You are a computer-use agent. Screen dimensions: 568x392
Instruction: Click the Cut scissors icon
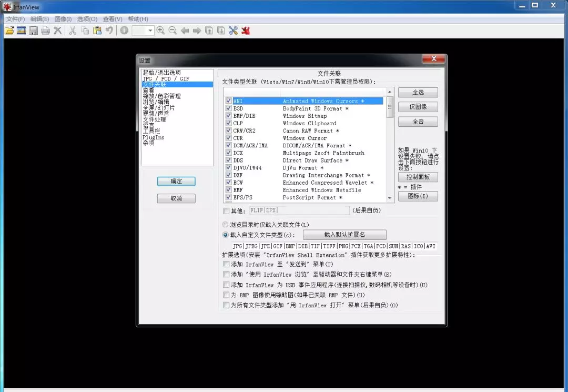coord(73,31)
